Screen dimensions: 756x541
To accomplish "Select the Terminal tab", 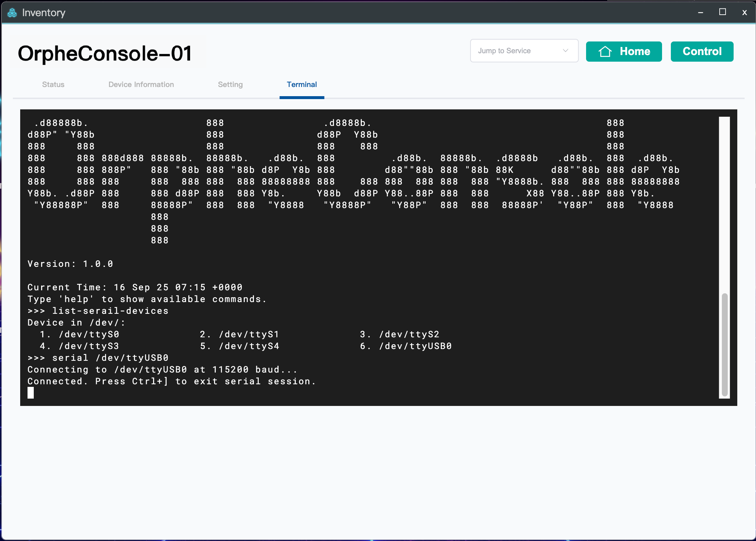I will point(302,84).
